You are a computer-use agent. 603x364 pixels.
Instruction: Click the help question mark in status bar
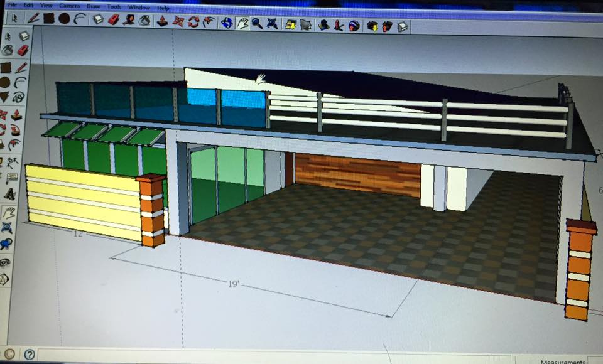(30, 355)
